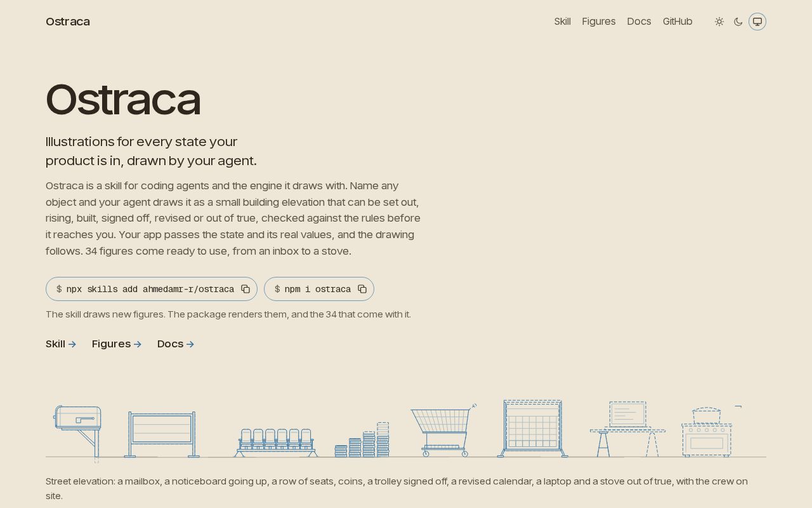The image size is (812, 508).
Task: Click the large 'Ostraca' page heading
Action: (123, 100)
